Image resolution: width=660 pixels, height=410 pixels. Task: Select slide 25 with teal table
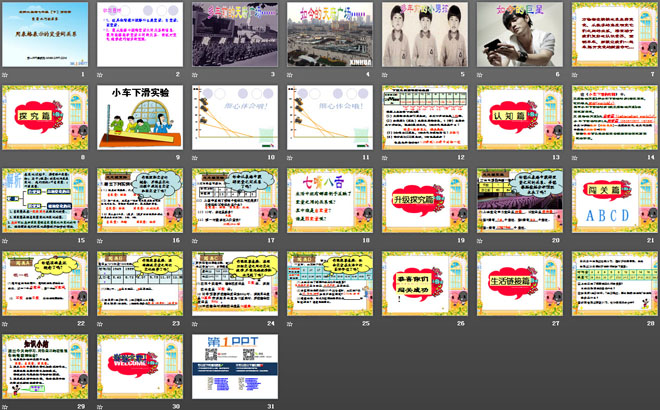pyautogui.click(x=330, y=283)
